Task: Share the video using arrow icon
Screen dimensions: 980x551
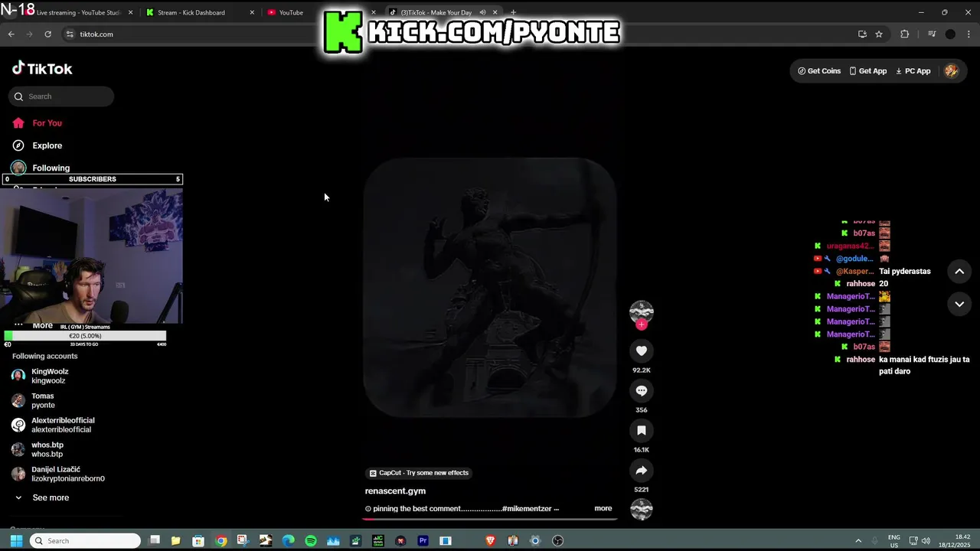Action: coord(642,471)
